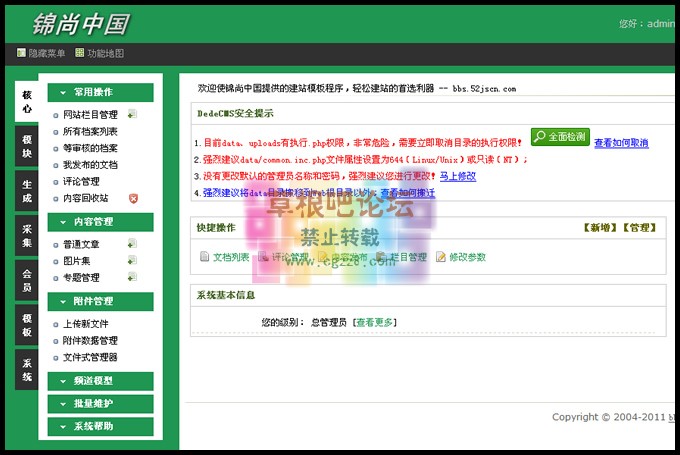Open 普通文章 menu item
This screenshot has width=680, height=455.
click(81, 244)
